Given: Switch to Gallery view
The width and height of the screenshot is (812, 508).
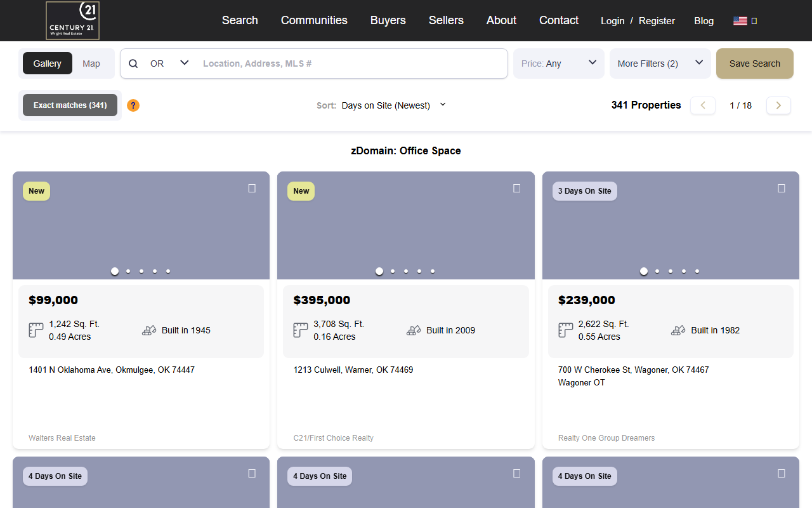Looking at the screenshot, I should click(x=48, y=63).
